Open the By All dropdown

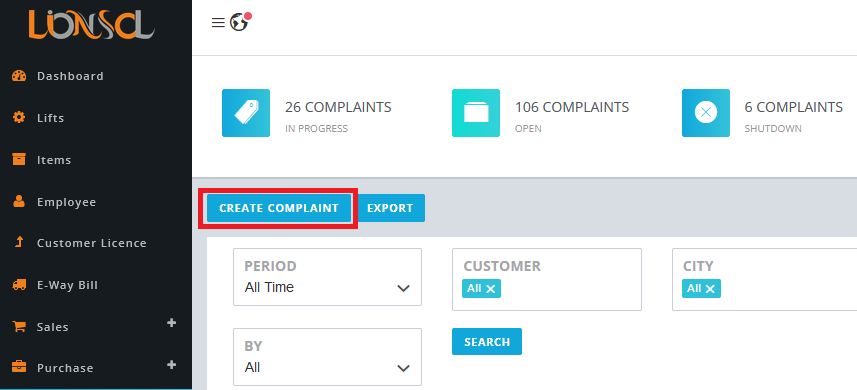point(327,357)
